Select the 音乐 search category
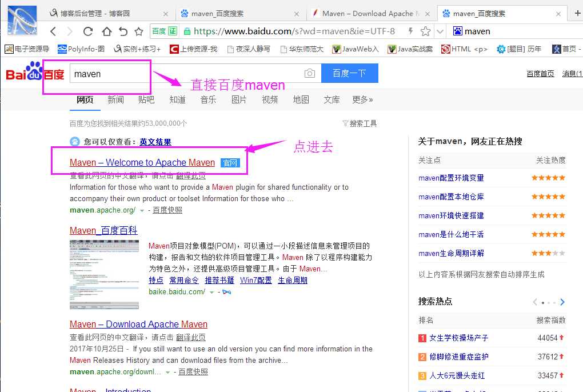 click(208, 99)
